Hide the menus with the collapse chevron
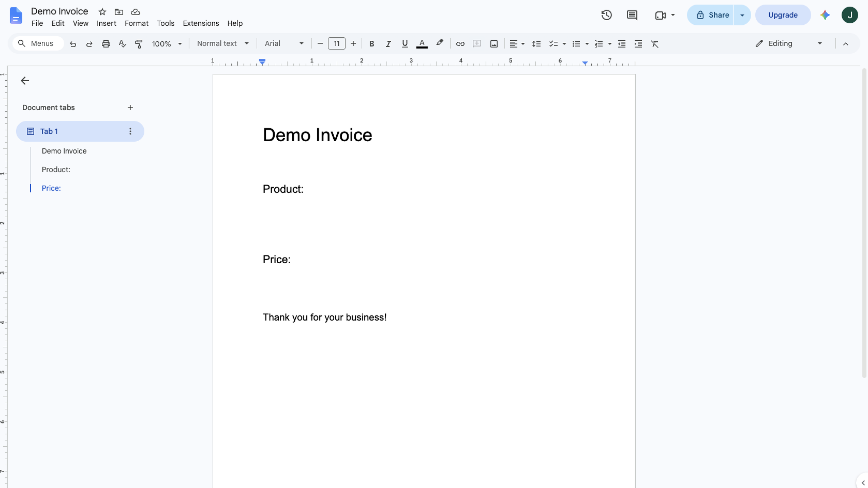The height and width of the screenshot is (488, 868). tap(846, 44)
